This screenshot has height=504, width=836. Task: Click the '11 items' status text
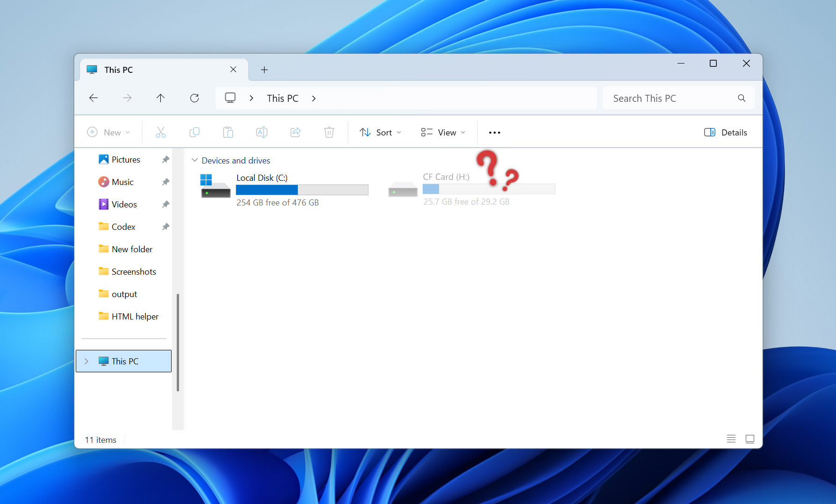click(x=101, y=440)
